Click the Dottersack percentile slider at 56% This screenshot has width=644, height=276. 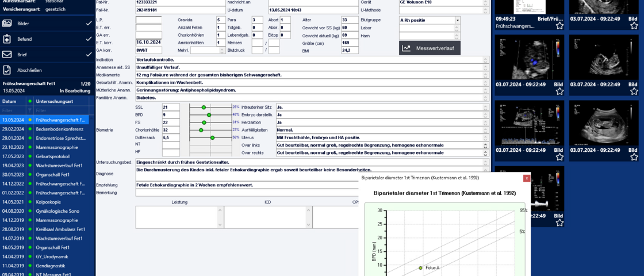pyautogui.click(x=212, y=137)
